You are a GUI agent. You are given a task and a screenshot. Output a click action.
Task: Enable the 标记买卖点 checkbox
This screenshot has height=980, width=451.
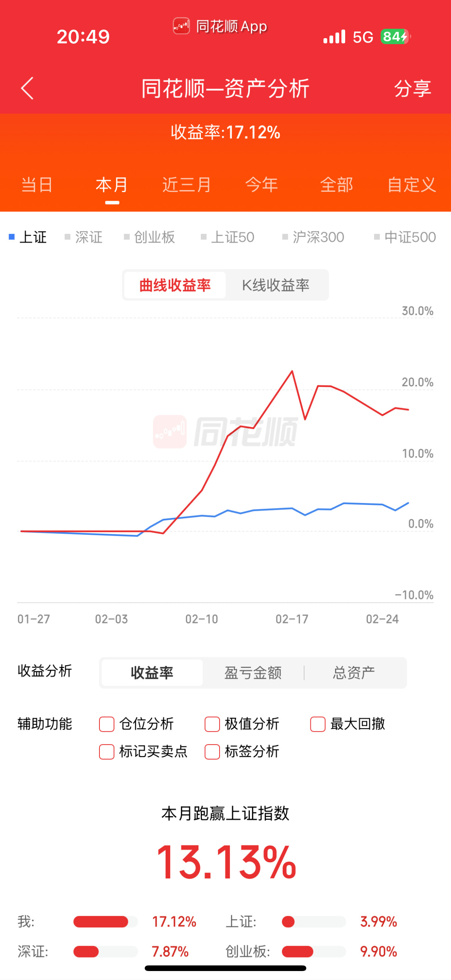click(x=107, y=752)
